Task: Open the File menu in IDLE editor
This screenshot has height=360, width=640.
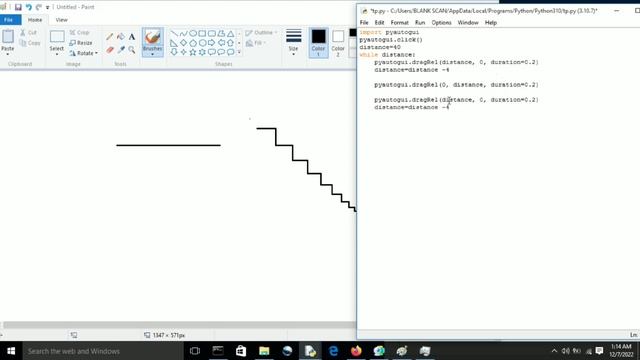Action: tap(364, 22)
